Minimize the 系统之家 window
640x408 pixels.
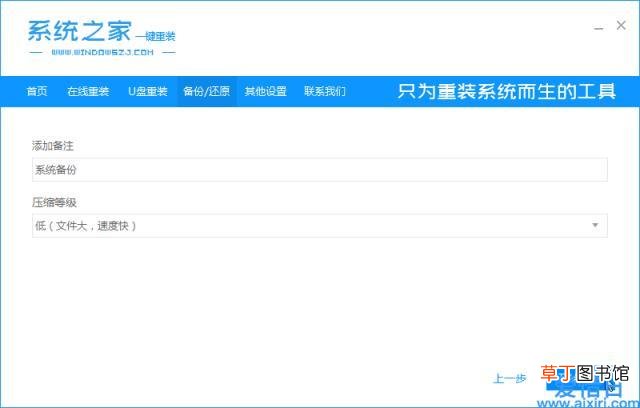point(598,28)
